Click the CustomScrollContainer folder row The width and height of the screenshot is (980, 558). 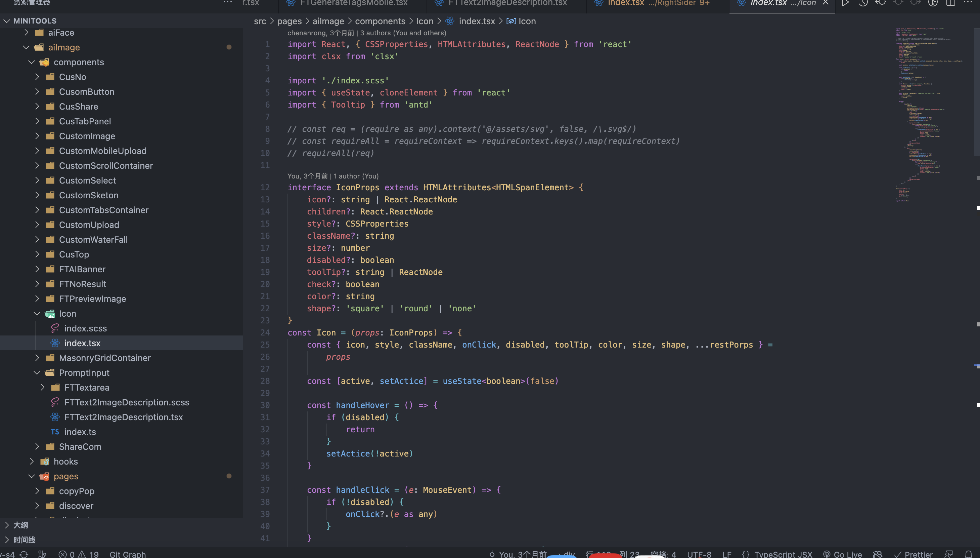point(121,166)
